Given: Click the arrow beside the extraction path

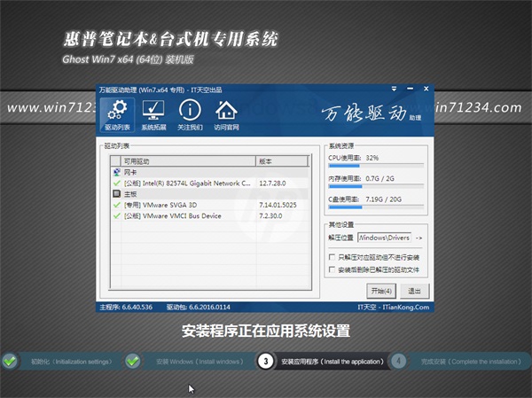Looking at the screenshot, I should [x=419, y=238].
